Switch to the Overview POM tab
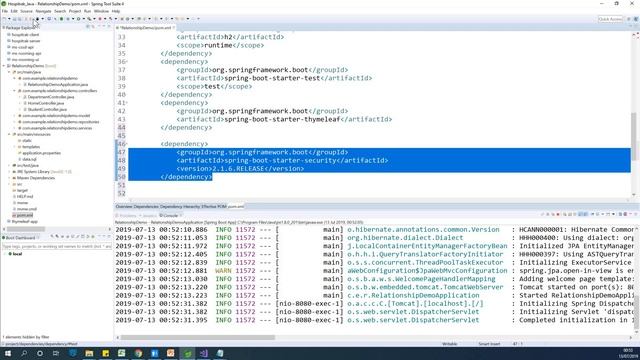The height and width of the screenshot is (360, 640). pos(124,207)
